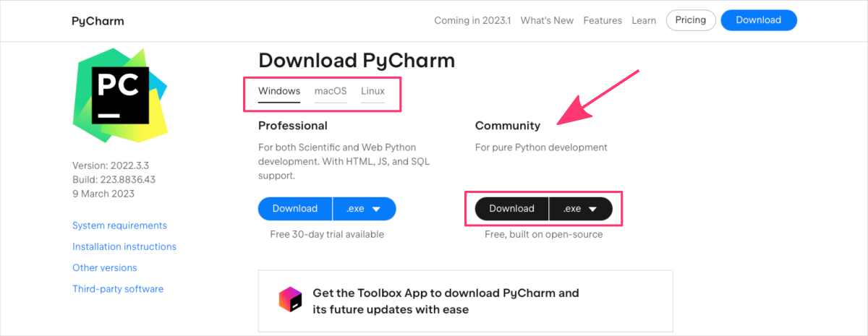This screenshot has width=868, height=336.
Task: Click the blue Download button in header
Action: point(758,20)
